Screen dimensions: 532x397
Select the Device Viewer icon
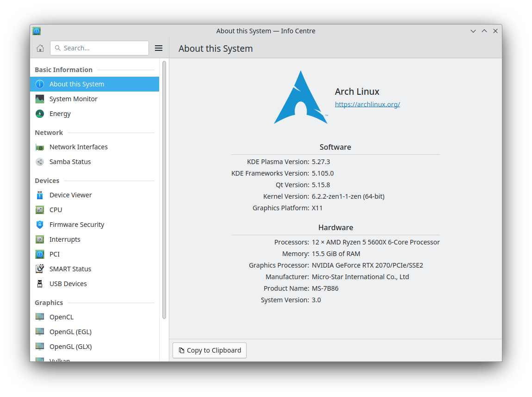[40, 195]
